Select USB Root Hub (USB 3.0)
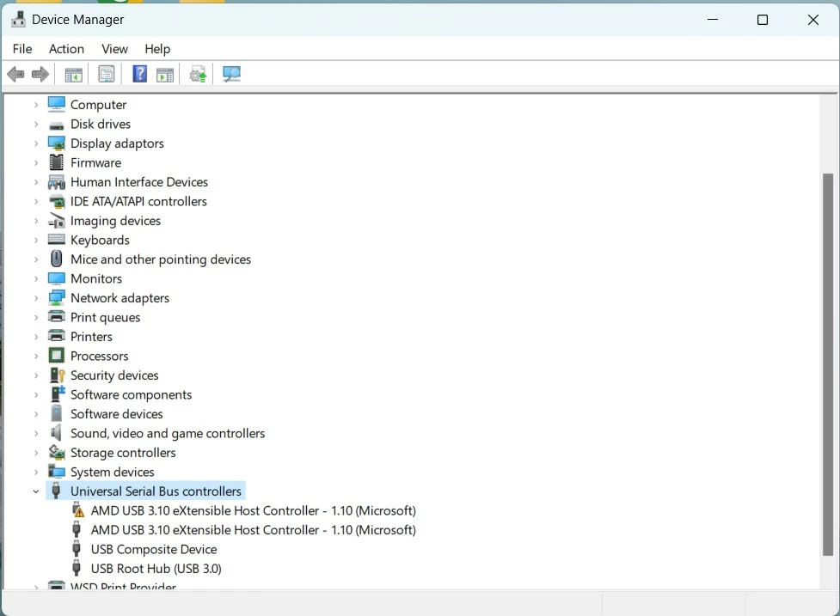 (x=156, y=569)
